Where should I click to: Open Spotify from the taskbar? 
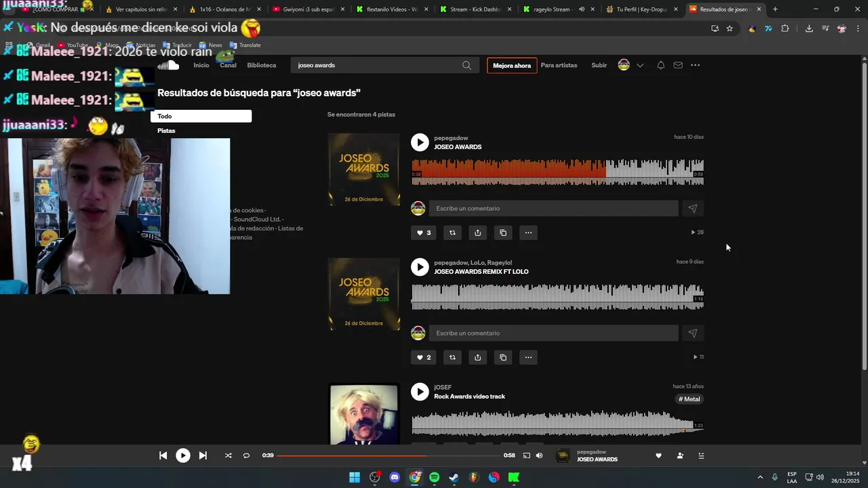coord(434,477)
